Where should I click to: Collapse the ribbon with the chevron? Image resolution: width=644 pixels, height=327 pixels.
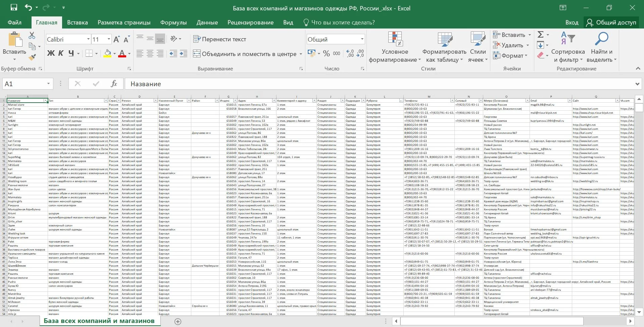coord(638,68)
